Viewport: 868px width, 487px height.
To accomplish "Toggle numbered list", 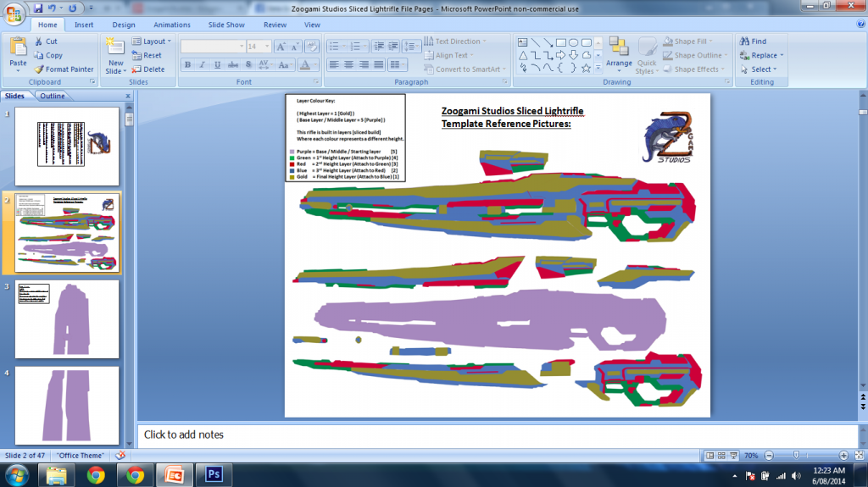I will tap(359, 47).
